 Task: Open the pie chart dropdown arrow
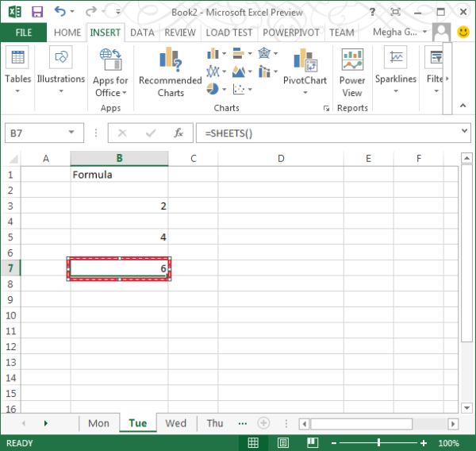click(x=224, y=89)
